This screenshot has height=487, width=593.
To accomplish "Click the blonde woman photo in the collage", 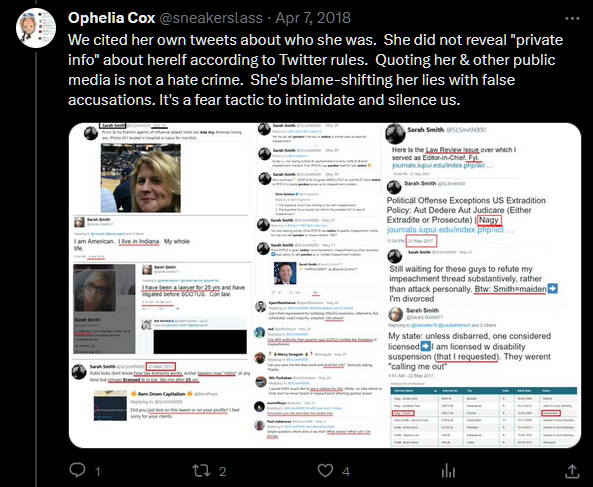I will 141,178.
